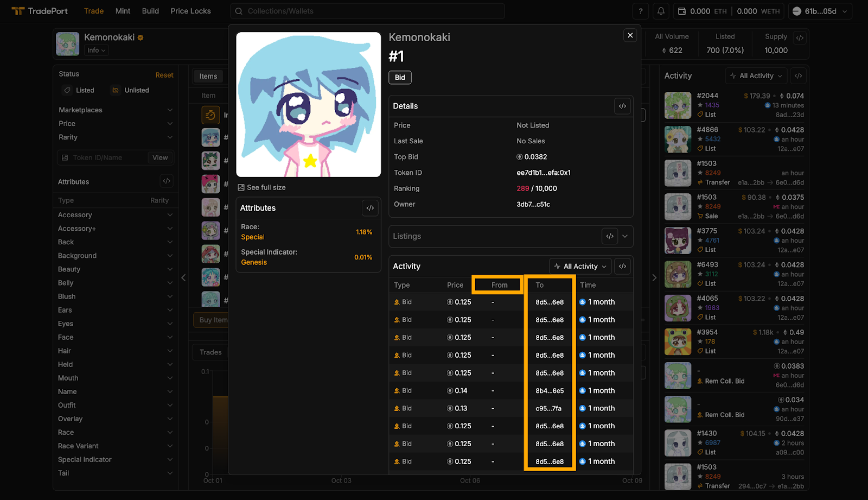Click the embed code icon in Details header
Image resolution: width=868 pixels, height=500 pixels.
pos(622,106)
